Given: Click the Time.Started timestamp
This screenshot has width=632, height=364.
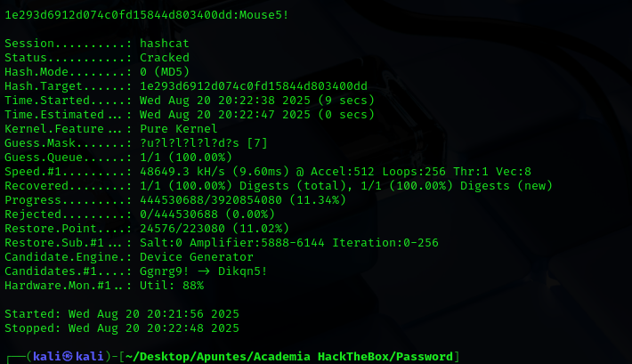Looking at the screenshot, I should click(257, 101).
